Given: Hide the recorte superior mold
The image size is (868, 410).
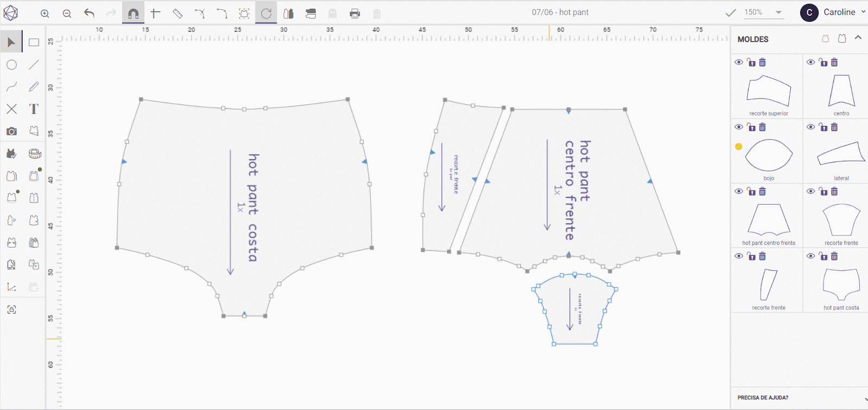Looking at the screenshot, I should pyautogui.click(x=739, y=62).
